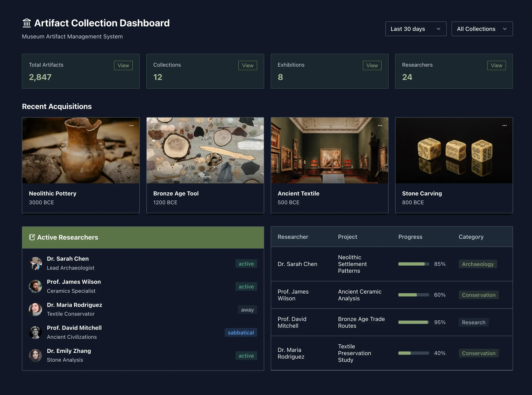Click Prof. David Mitchell's profile picture
Image resolution: width=532 pixels, height=395 pixels.
[x=35, y=332]
